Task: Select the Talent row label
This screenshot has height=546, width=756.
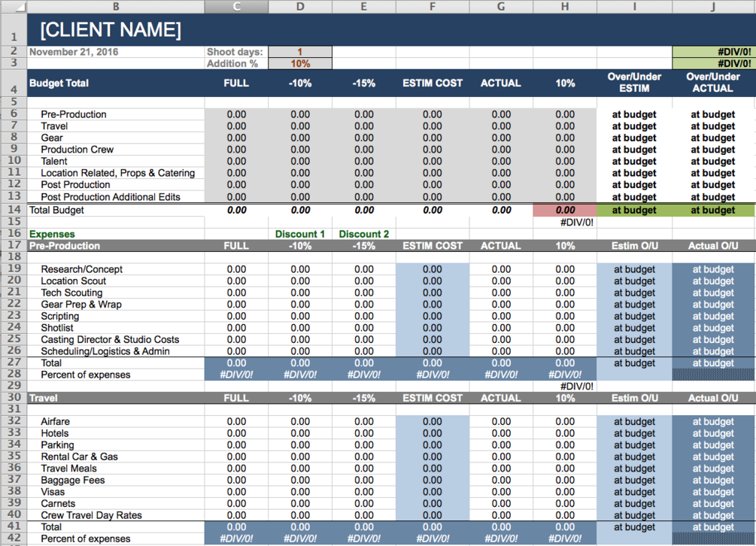Action: coord(54,161)
